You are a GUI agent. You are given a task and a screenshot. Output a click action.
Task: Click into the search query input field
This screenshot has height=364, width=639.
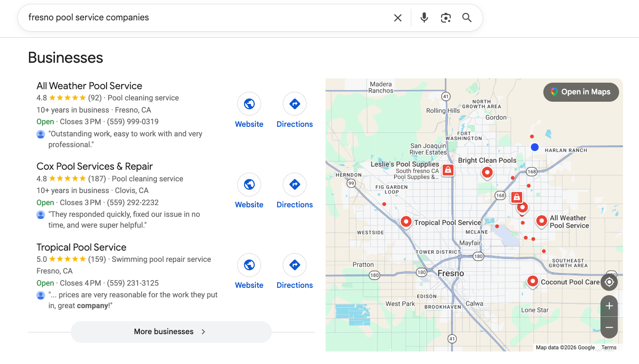click(x=208, y=18)
